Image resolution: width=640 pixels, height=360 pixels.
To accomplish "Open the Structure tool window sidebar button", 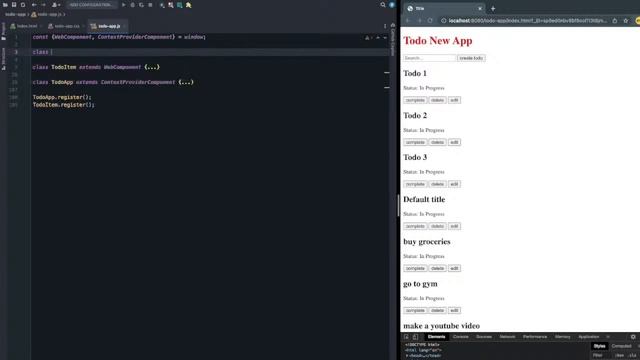I will pos(3,59).
